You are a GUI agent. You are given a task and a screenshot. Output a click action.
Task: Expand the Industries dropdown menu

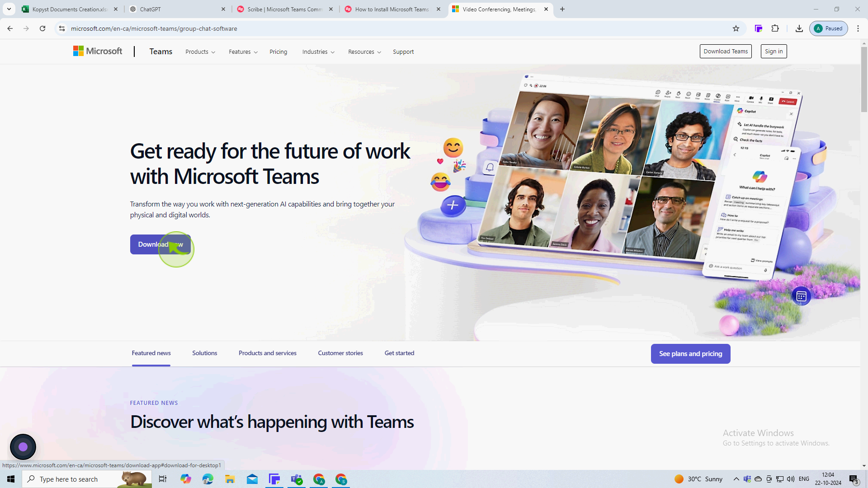(x=318, y=52)
